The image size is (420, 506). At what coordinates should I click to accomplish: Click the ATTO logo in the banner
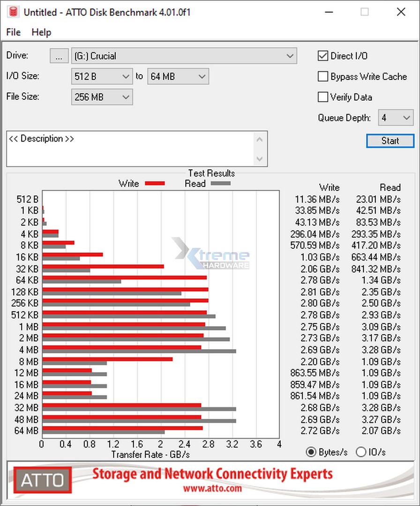pyautogui.click(x=42, y=480)
